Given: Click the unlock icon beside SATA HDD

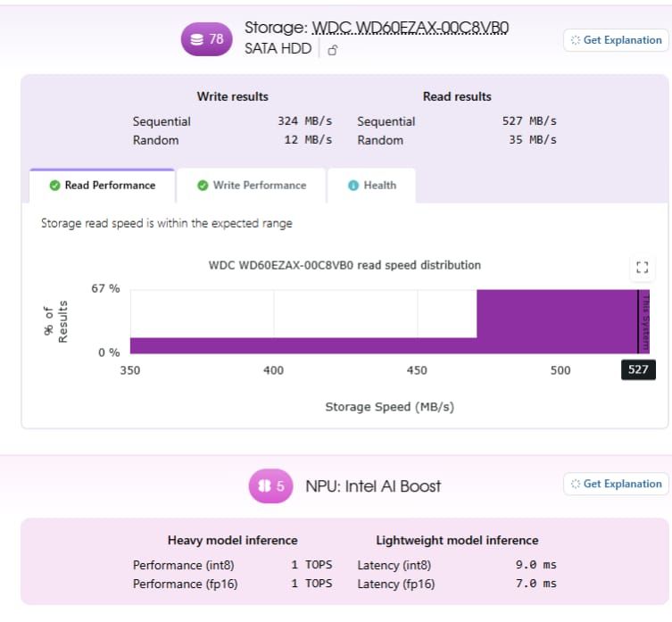Looking at the screenshot, I should [333, 50].
